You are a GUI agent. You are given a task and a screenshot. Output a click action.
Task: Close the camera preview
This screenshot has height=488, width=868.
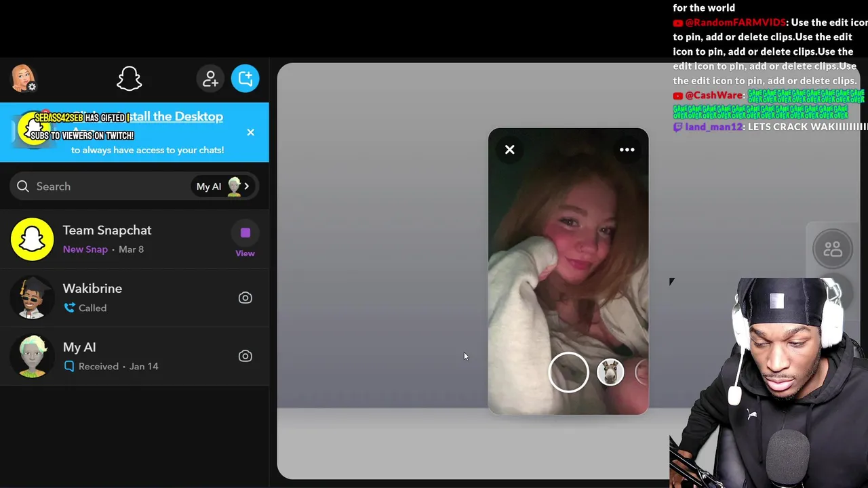tap(510, 150)
